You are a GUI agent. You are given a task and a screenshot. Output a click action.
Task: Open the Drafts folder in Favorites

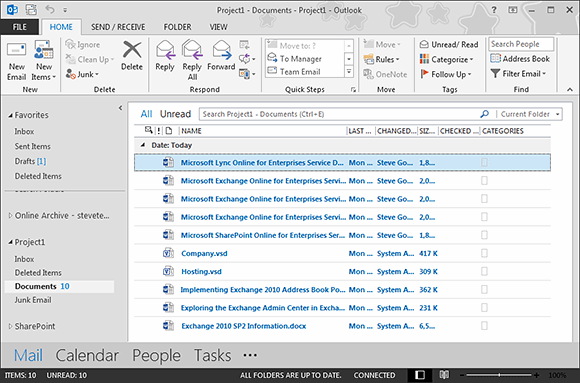30,161
